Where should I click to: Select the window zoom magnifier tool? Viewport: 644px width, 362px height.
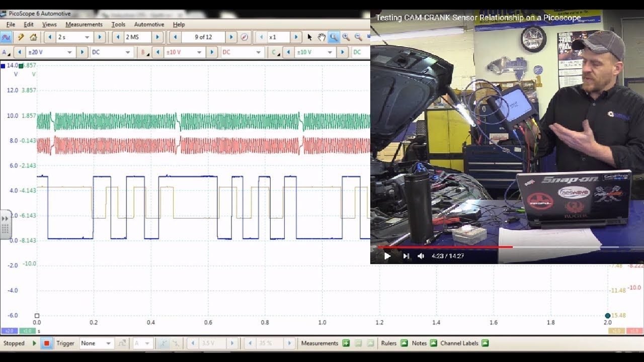click(334, 37)
